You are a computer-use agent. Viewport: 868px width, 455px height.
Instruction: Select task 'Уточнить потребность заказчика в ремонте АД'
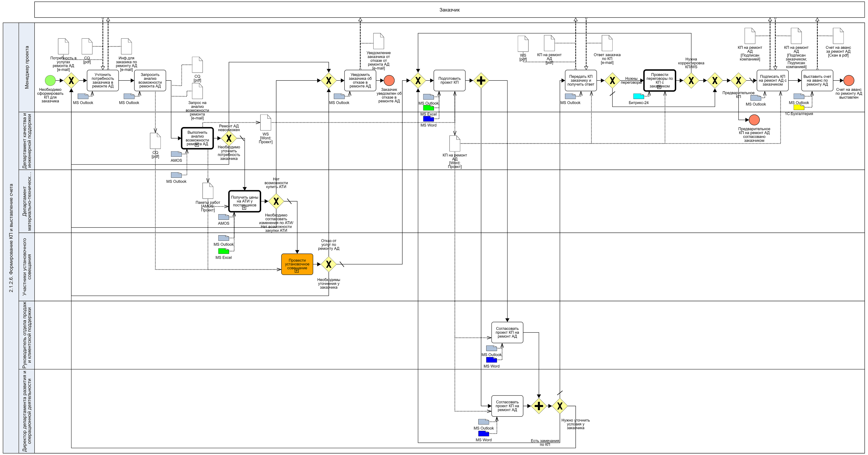(103, 80)
